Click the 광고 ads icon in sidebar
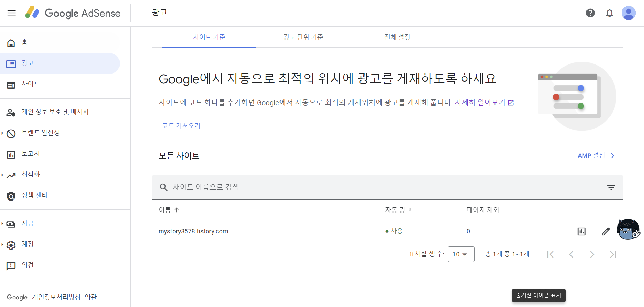Viewport: 644px width, 307px height. click(x=11, y=64)
